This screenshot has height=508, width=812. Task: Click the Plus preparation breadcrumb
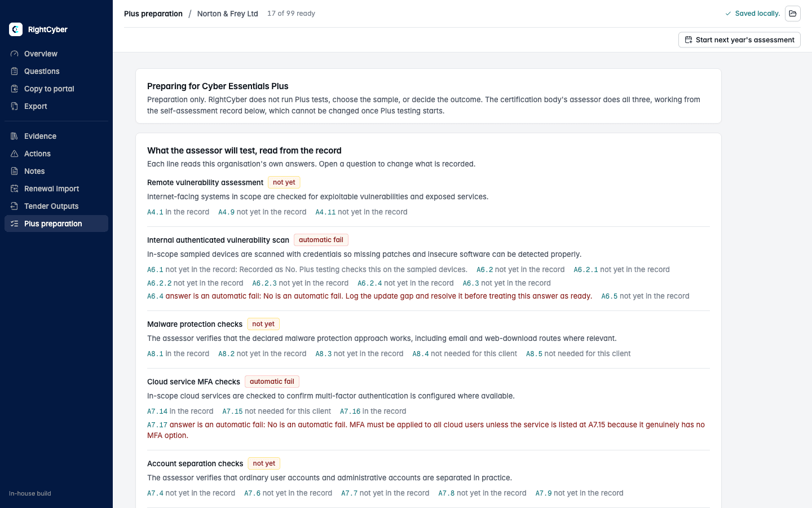[x=153, y=14]
